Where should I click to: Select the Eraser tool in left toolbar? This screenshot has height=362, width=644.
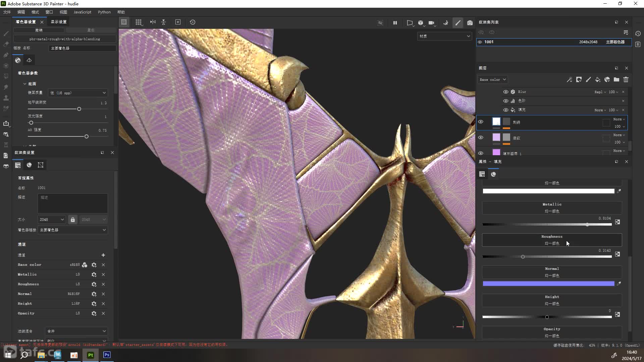[x=6, y=44]
